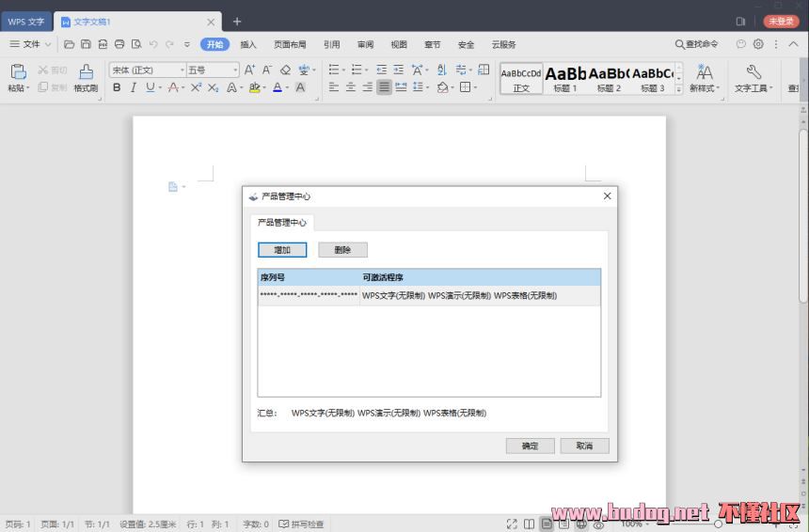The height and width of the screenshot is (532, 809).
Task: Open the font size dropdown 五号
Action: click(213, 70)
